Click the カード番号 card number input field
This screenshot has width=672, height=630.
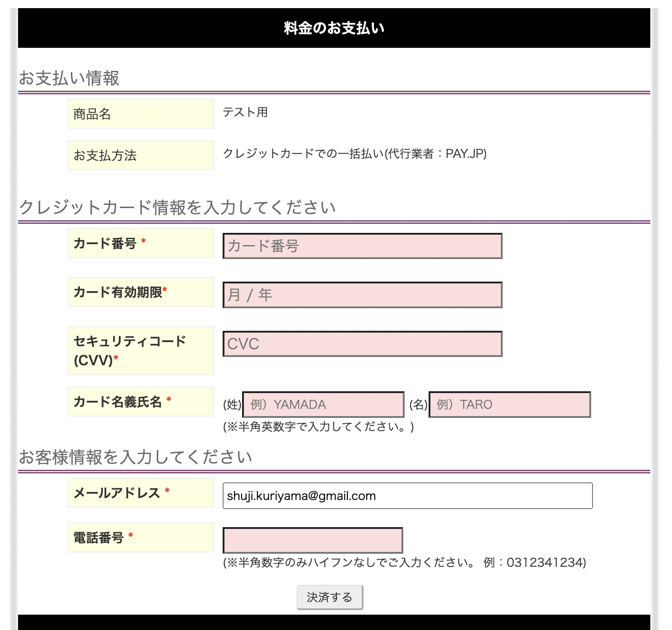361,246
